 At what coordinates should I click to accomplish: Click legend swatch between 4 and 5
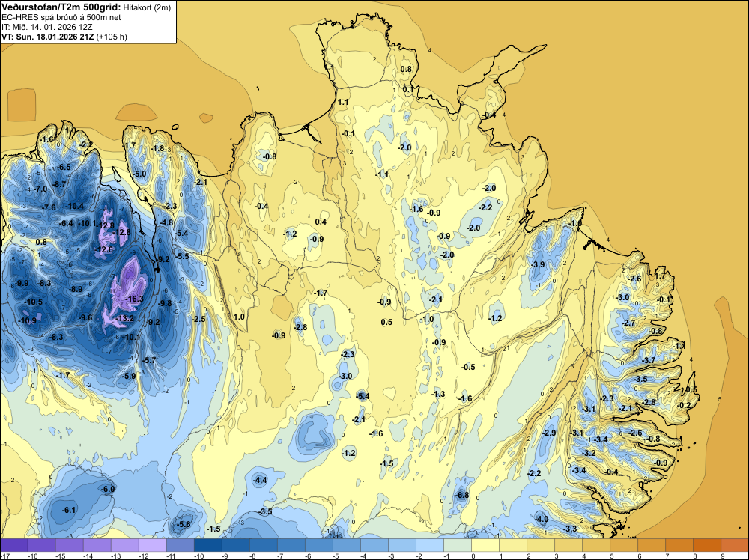click(x=596, y=545)
